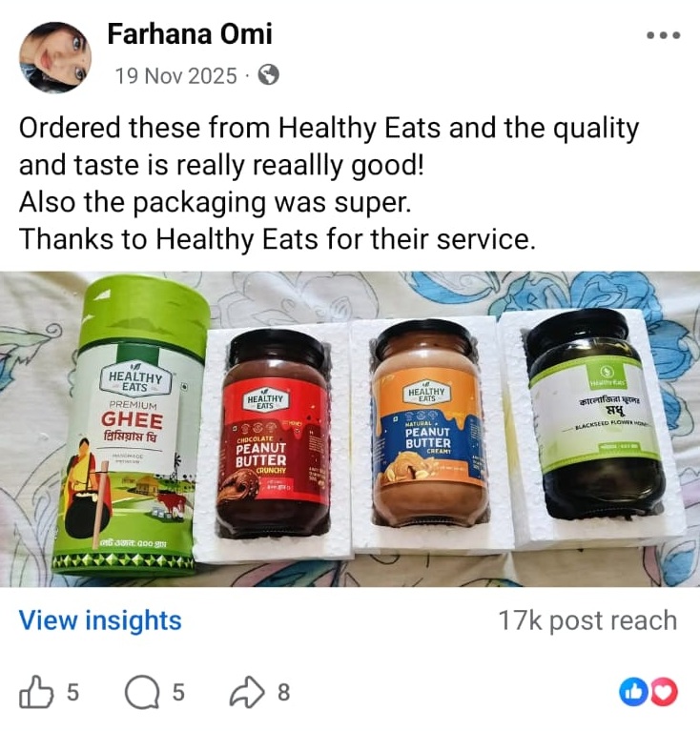Click the Blackseed Flower Honey jar

[x=597, y=415]
